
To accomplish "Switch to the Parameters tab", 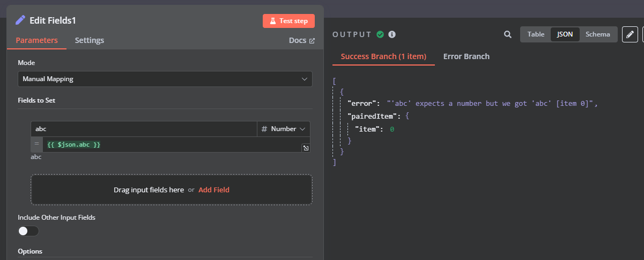I will (36, 40).
